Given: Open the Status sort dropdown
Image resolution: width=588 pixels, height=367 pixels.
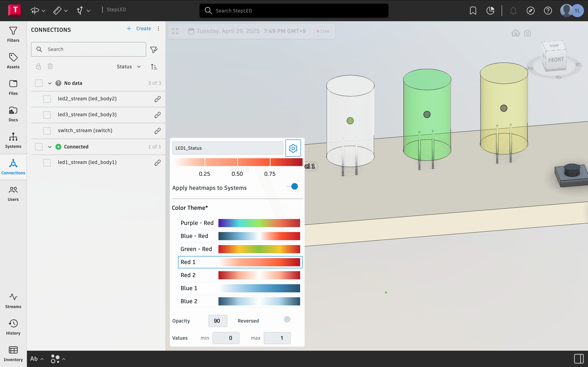Looking at the screenshot, I should [x=129, y=67].
